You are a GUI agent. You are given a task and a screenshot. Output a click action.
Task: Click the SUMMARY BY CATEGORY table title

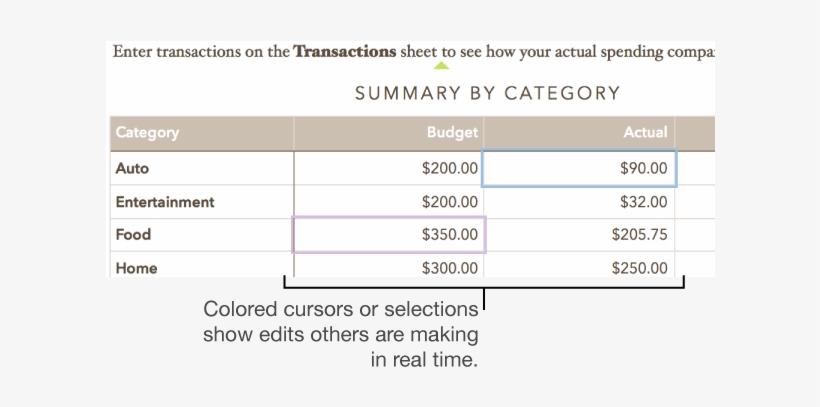[487, 94]
